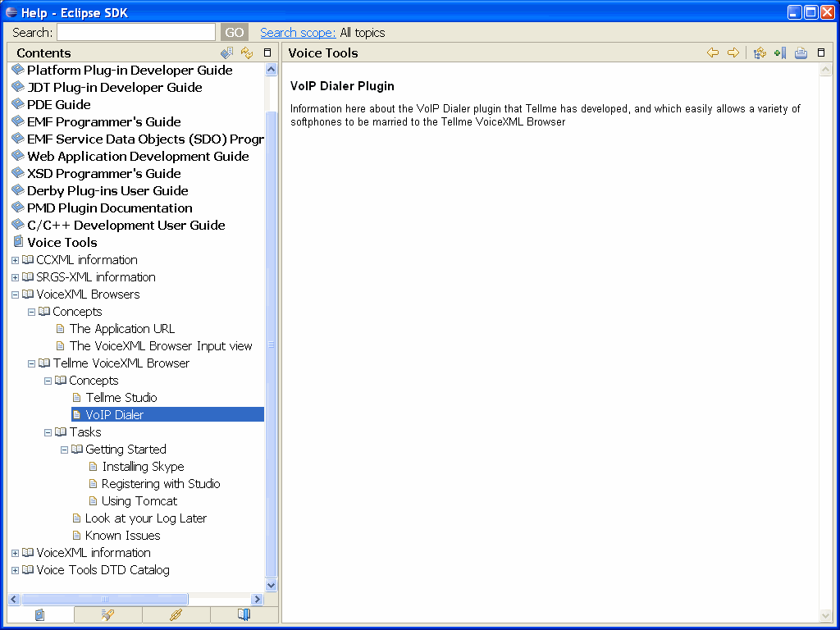Screen dimensions: 840x630
Task: Click the Contents horizontal scrollbar thumb
Action: point(104,599)
